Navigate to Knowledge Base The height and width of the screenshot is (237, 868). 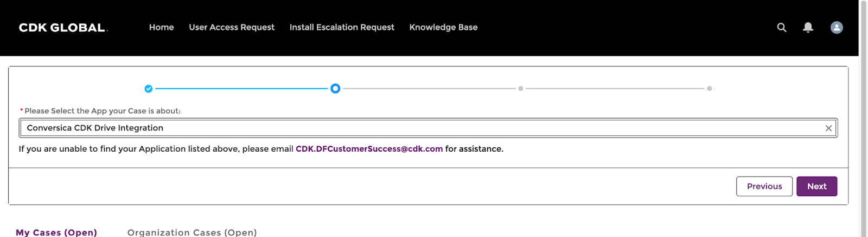443,27
